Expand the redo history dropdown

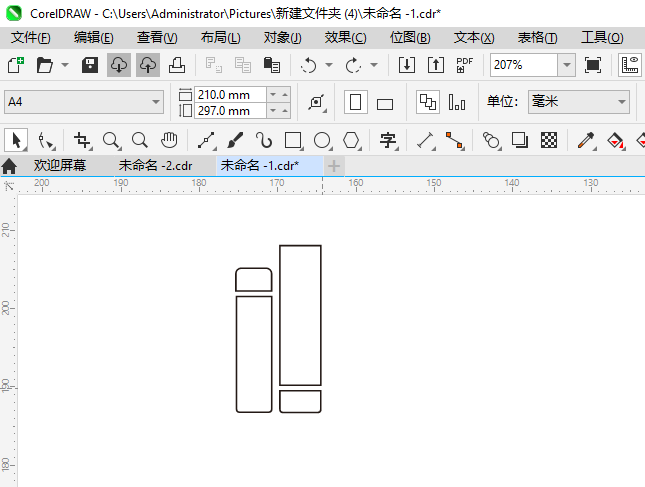coord(374,65)
